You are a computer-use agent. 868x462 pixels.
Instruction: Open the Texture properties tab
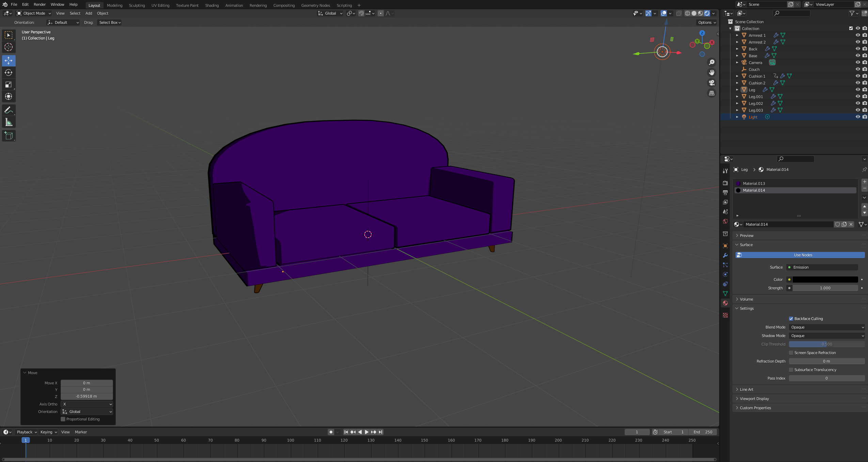[x=725, y=315]
